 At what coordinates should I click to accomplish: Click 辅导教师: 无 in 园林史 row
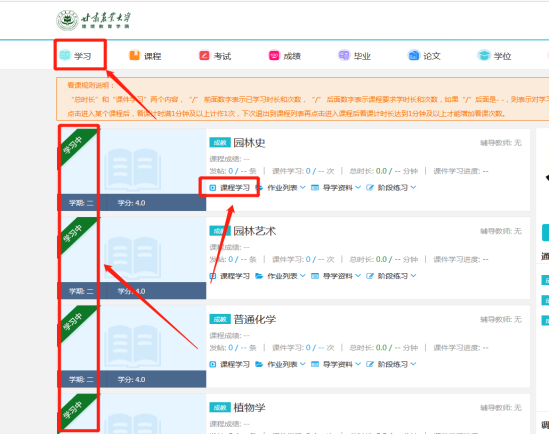point(501,143)
